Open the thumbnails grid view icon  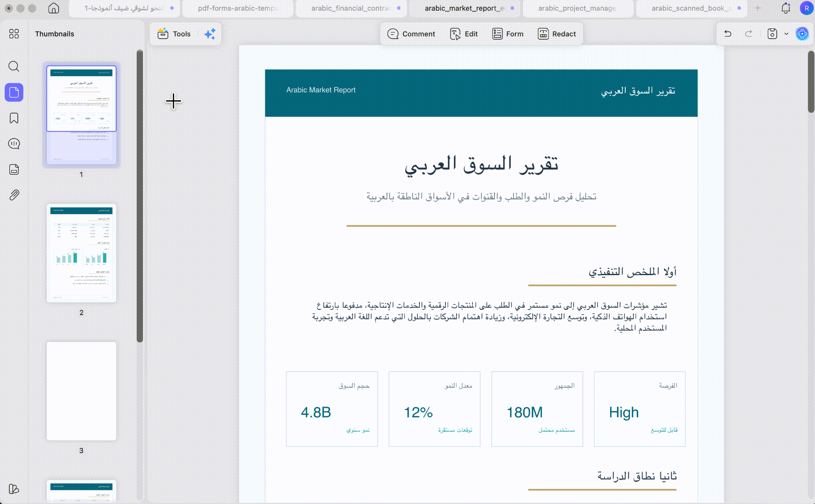pos(14,34)
